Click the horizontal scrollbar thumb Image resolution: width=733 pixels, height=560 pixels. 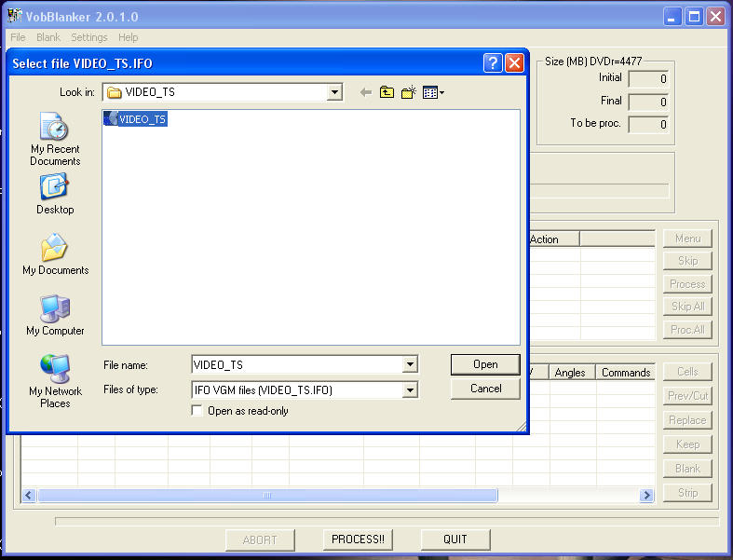coord(267,495)
